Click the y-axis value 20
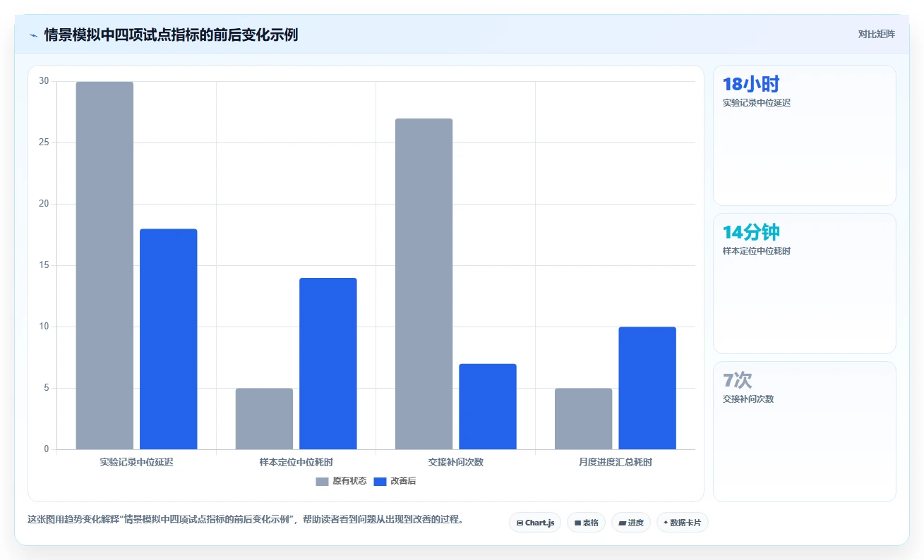Screen dimensions: 924x560 click(44, 204)
